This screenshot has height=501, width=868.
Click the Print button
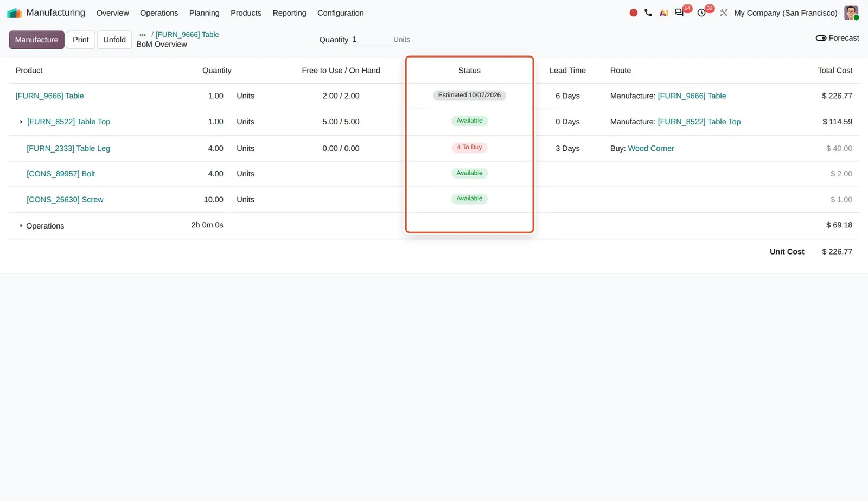click(81, 40)
